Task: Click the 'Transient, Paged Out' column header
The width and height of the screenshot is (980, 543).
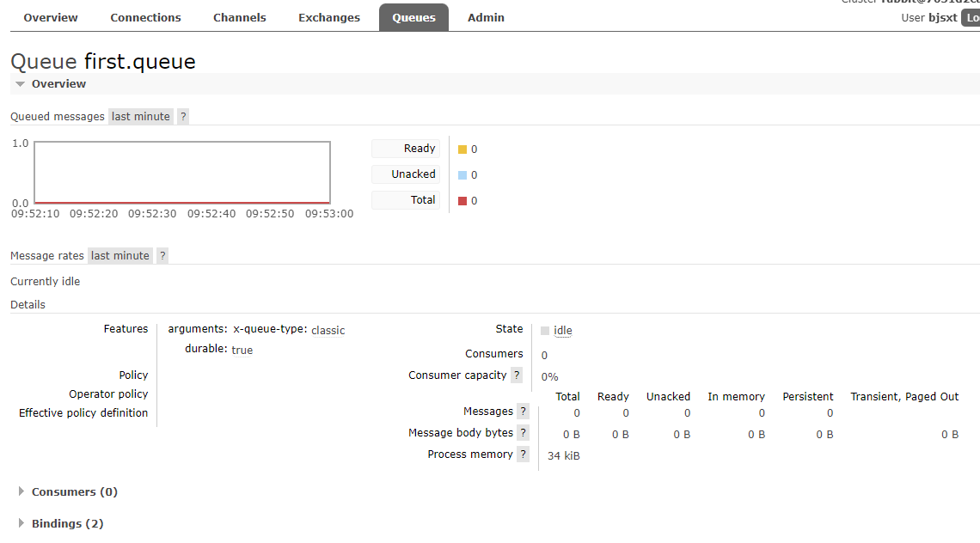Action: (x=904, y=396)
